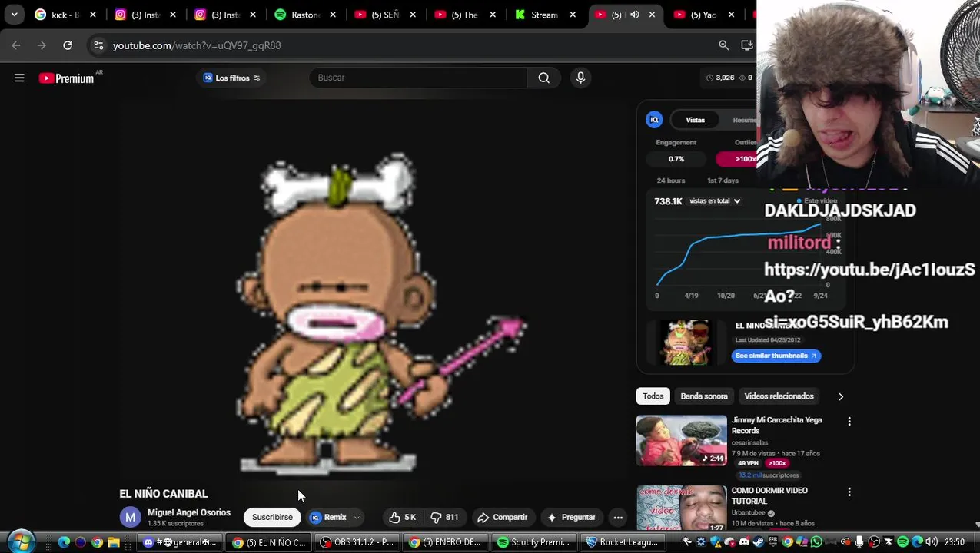Click the search magnifier button
980x553 pixels.
coord(543,78)
